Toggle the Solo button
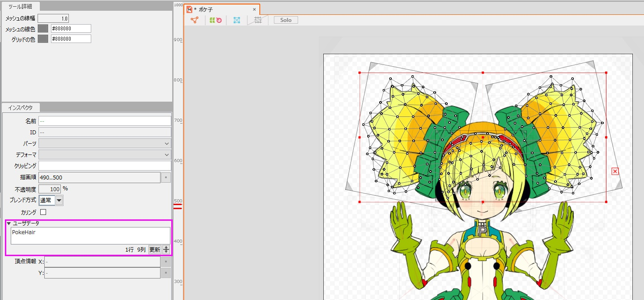Screen dimensions: 644x300 coord(286,20)
